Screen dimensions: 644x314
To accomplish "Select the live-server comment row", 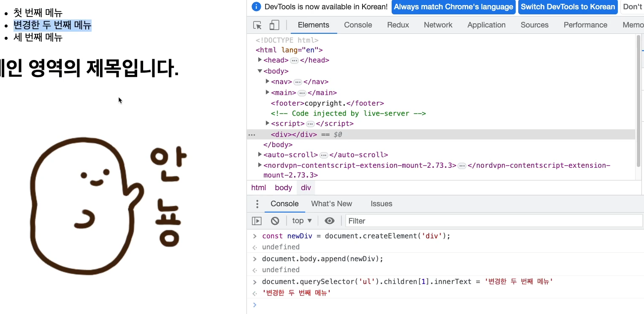I will pos(348,113).
